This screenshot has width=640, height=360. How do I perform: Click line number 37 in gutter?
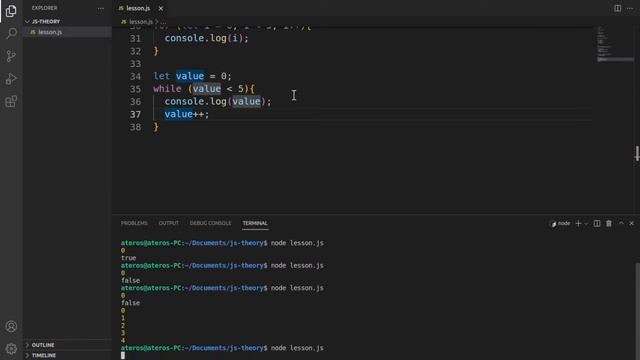point(135,114)
